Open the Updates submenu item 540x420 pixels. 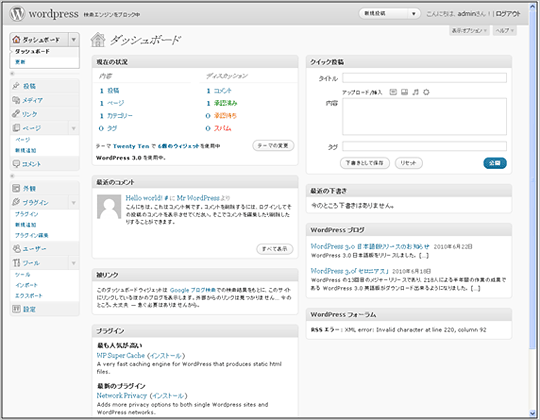pyautogui.click(x=20, y=62)
